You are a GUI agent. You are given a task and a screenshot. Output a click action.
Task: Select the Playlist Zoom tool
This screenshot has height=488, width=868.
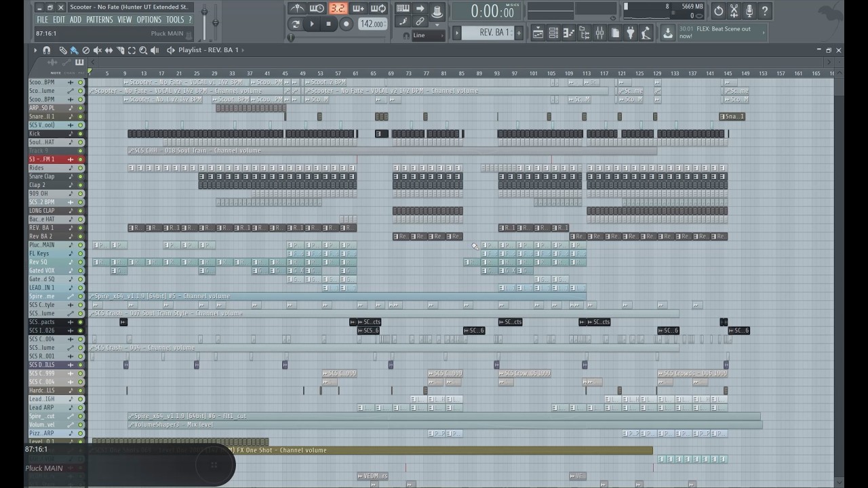[143, 50]
